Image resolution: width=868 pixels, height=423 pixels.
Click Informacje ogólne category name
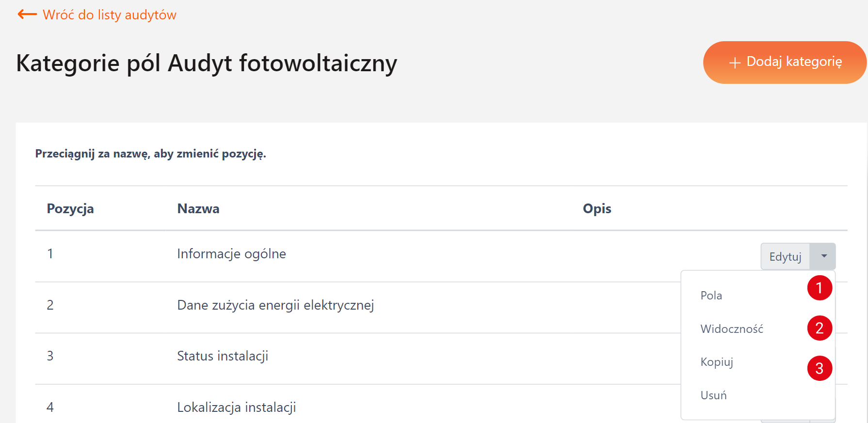(x=231, y=254)
